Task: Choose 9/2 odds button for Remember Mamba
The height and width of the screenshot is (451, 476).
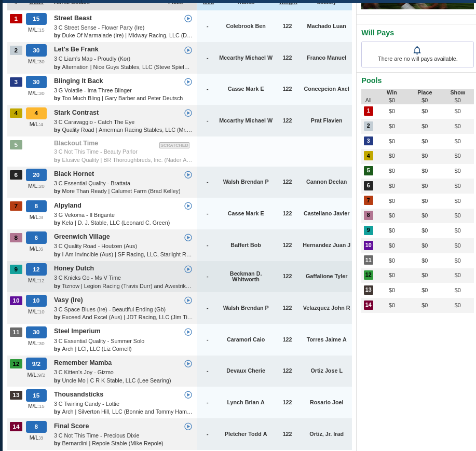Action: (36, 364)
